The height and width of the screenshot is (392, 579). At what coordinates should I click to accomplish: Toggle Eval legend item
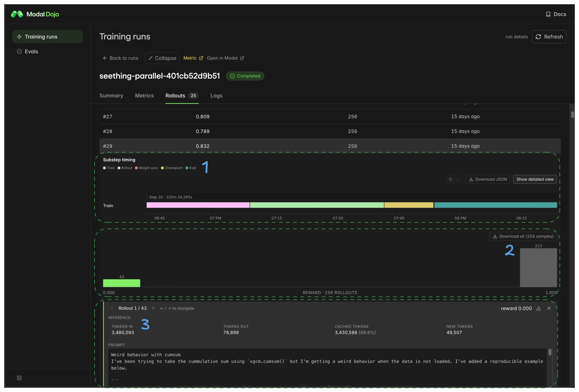pos(191,168)
